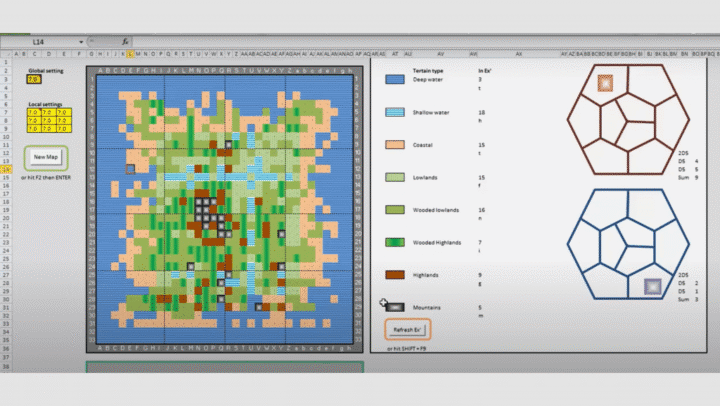The width and height of the screenshot is (720, 406).
Task: Click the Wooded Highlands color swatch
Action: tap(395, 242)
